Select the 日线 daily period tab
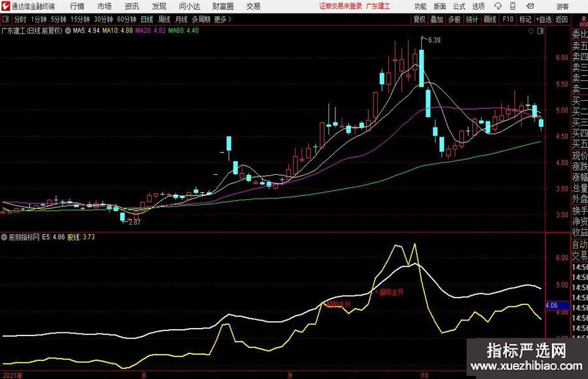This screenshot has width=588, height=379. click(x=147, y=19)
